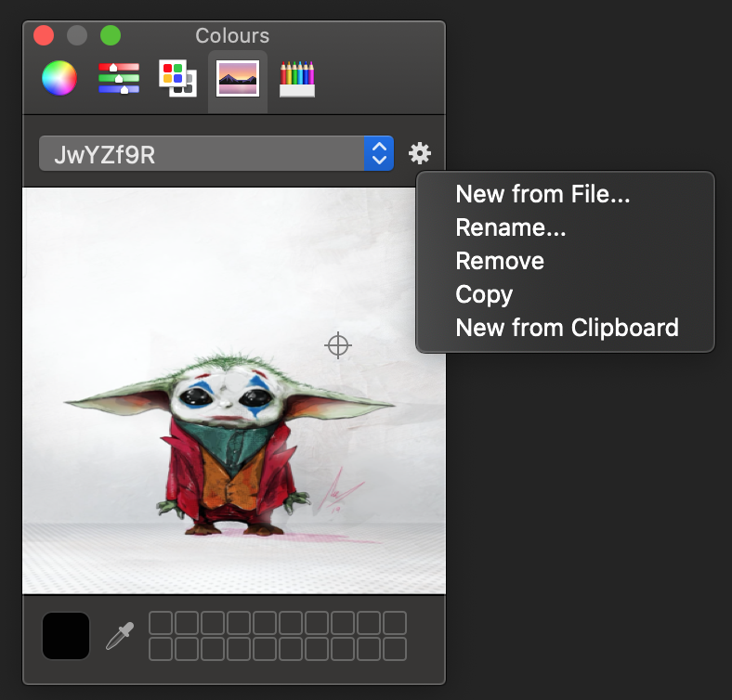Select the image palettes picker tab
Screen dimensions: 732x700
(238, 78)
